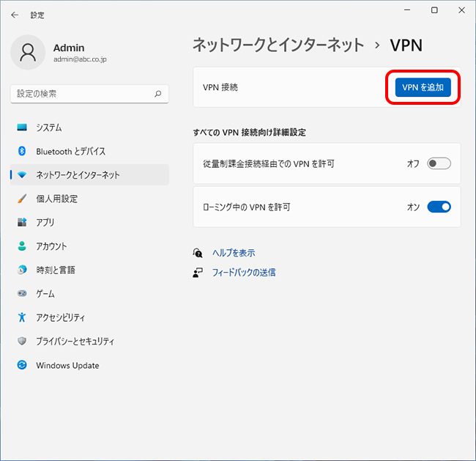This screenshot has width=476, height=461.
Task: Click the VPN を追加 button
Action: point(423,87)
